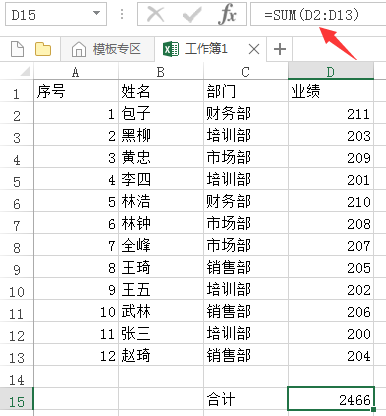Select row 1 header
386x416 pixels.
(x=17, y=91)
